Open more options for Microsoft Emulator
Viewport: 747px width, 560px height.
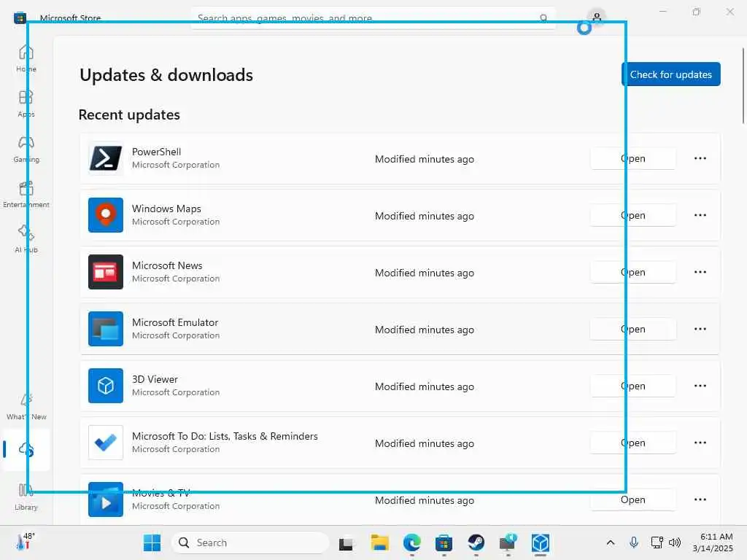point(700,329)
